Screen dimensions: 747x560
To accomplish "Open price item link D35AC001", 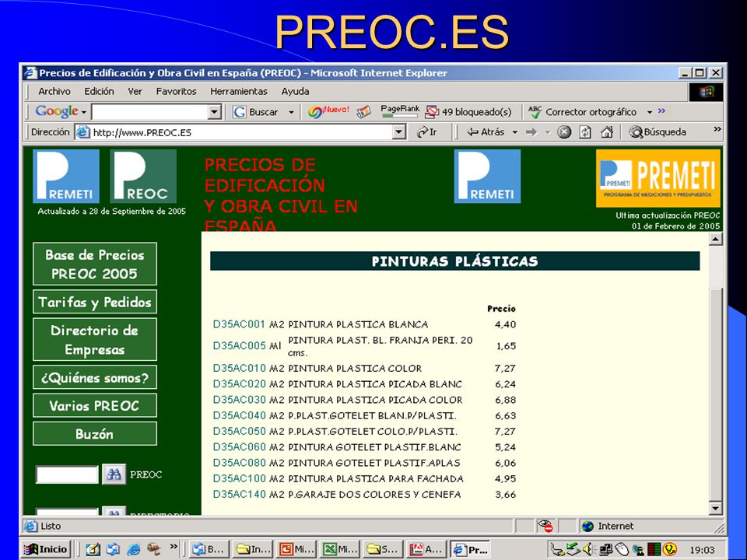I will 239,324.
